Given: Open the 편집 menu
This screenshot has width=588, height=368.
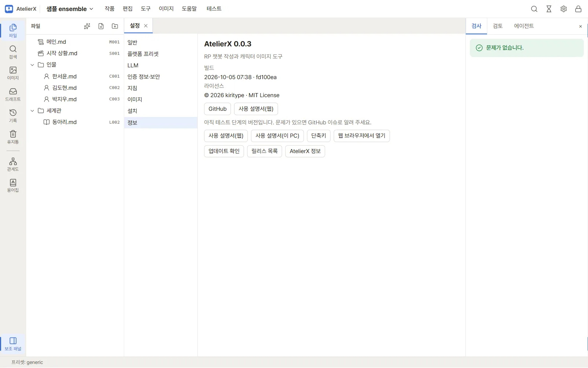Looking at the screenshot, I should coord(128,9).
